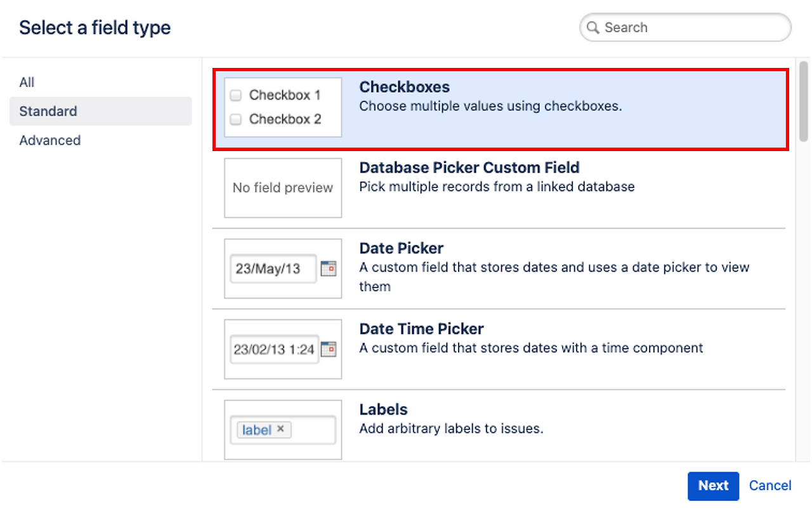Select the Date Picker field type
The width and height of the screenshot is (812, 511).
coord(401,249)
